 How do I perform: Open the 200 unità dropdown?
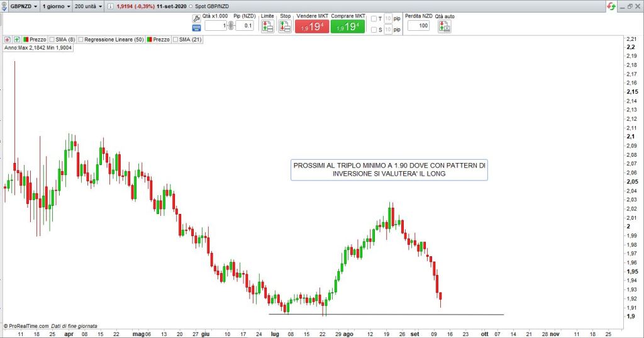click(88, 6)
